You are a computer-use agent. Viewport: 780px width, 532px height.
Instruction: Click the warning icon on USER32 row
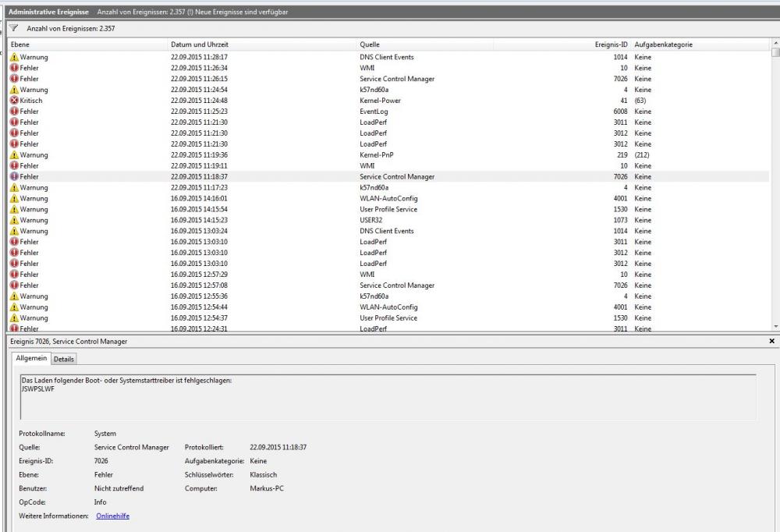(x=14, y=221)
